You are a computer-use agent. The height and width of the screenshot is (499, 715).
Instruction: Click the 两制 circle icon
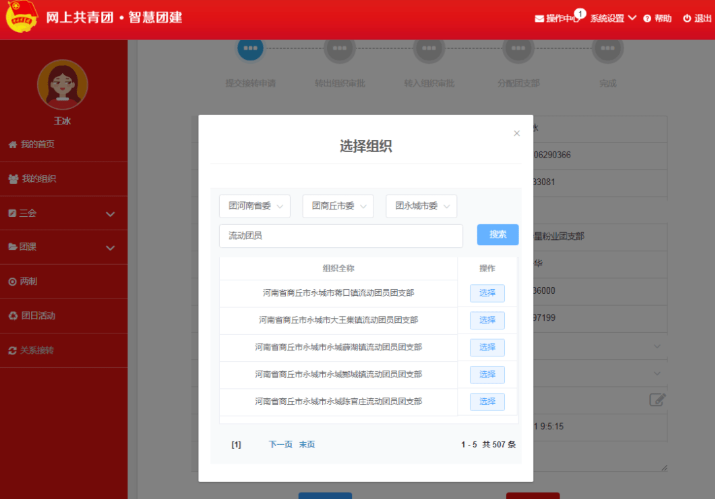click(12, 282)
